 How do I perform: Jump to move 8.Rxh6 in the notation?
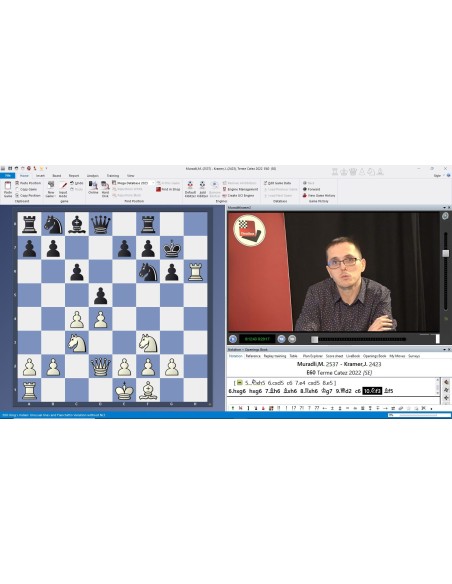coord(309,391)
